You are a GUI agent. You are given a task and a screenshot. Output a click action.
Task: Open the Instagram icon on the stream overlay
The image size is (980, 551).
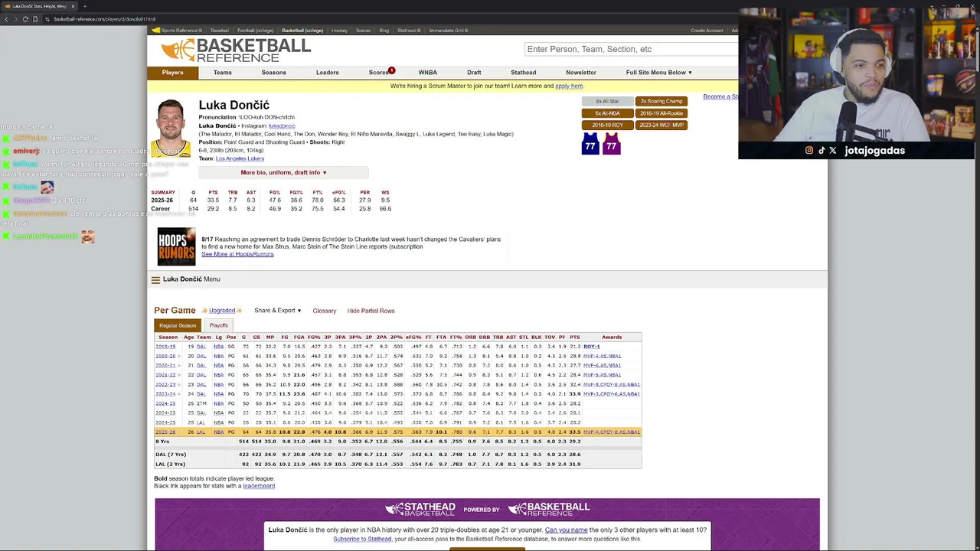pos(809,151)
